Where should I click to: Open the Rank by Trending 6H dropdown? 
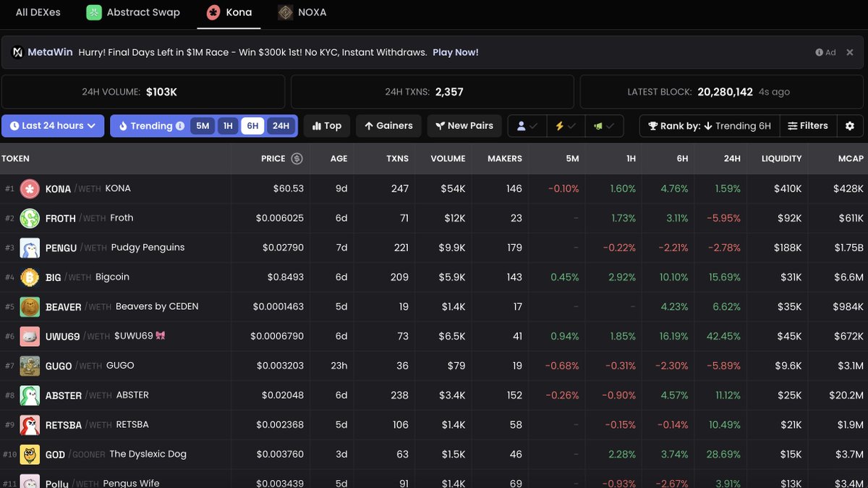[709, 126]
